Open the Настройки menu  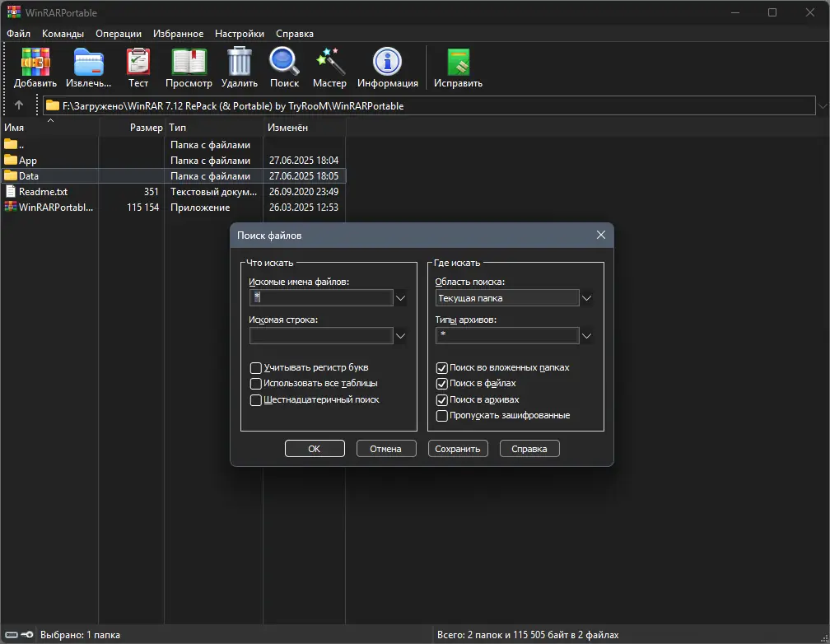(x=240, y=34)
